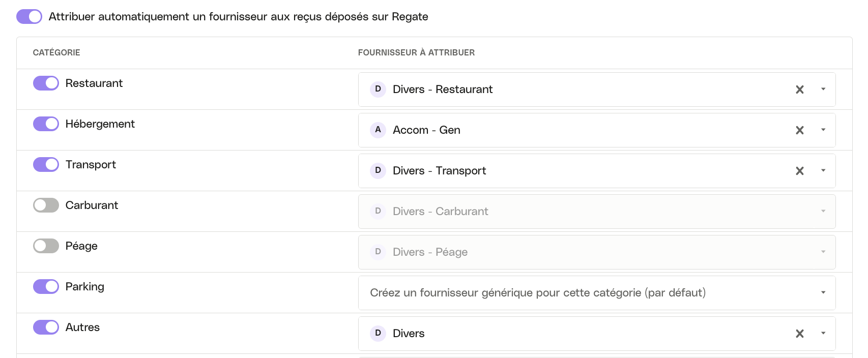Remove the Accom - Gen supplier
The image size is (868, 358).
tap(799, 130)
